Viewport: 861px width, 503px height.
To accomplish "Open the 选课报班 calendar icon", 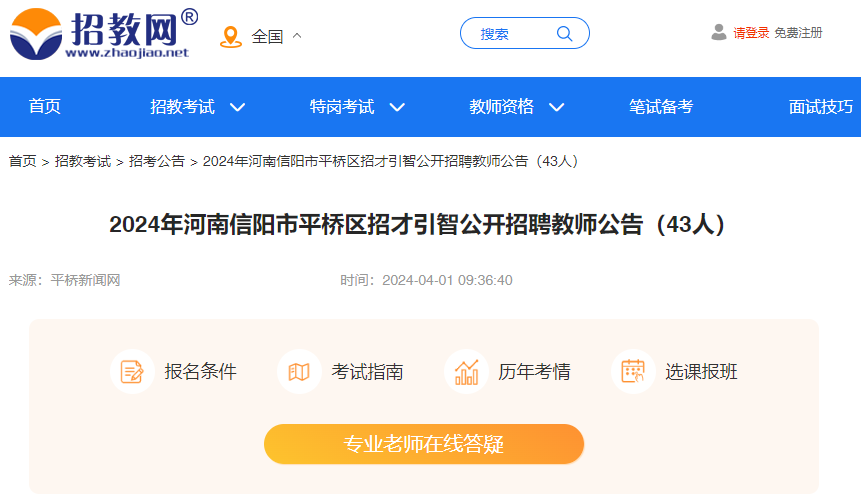I will tap(633, 372).
